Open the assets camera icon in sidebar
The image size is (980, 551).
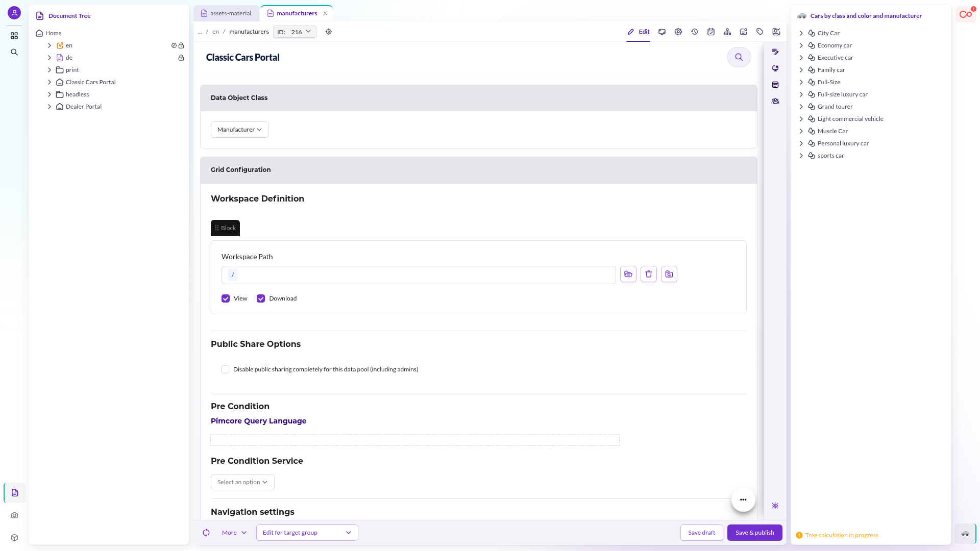coord(14,515)
